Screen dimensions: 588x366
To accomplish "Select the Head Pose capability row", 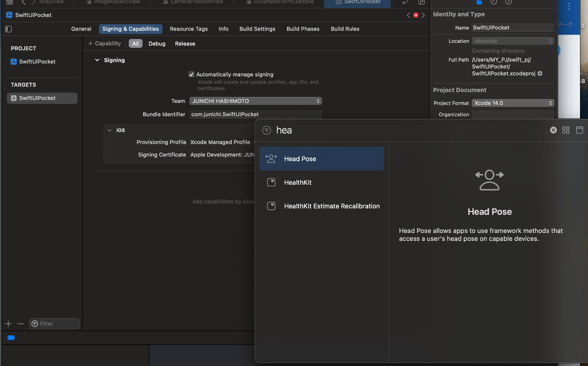I will click(x=322, y=159).
